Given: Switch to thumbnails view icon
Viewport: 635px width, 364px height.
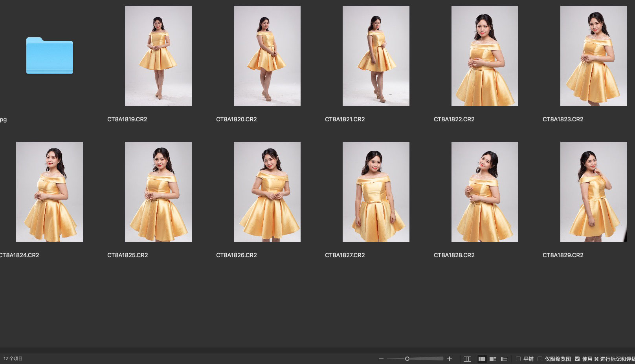Looking at the screenshot, I should pos(482,359).
